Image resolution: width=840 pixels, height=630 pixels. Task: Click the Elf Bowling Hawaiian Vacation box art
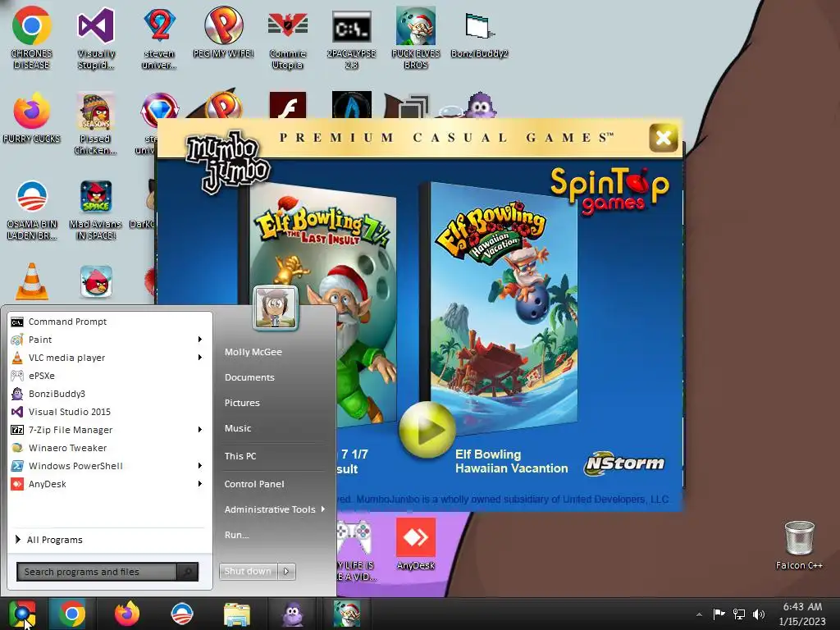click(x=500, y=308)
